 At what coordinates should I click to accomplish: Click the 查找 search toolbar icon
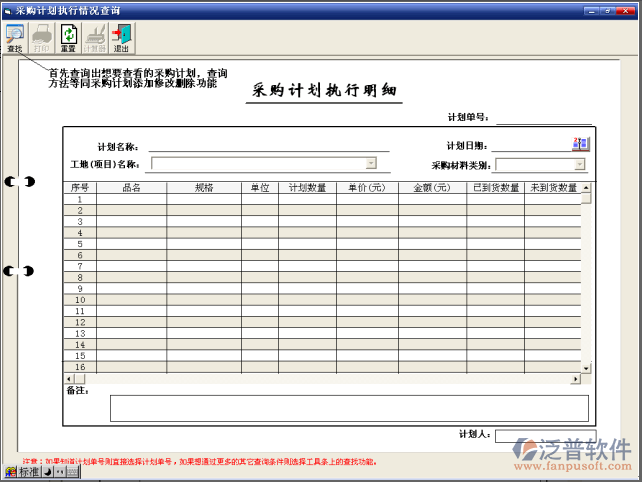pos(15,38)
